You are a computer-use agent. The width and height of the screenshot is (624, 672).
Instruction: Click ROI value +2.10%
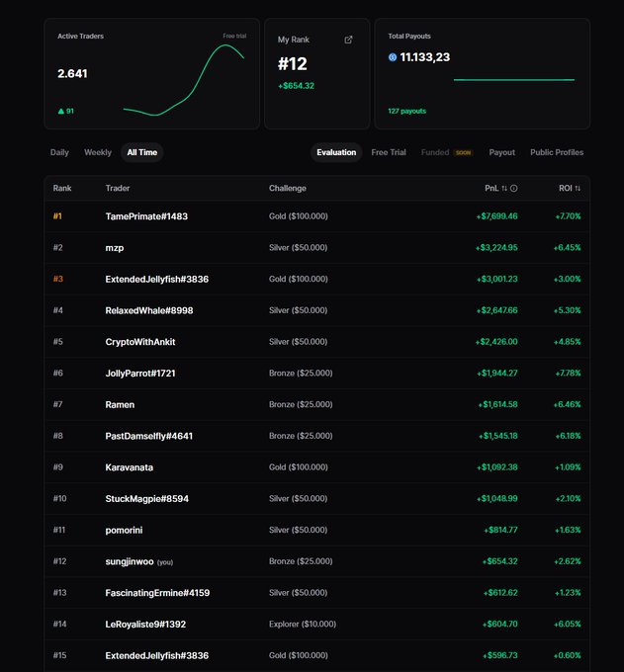(568, 498)
